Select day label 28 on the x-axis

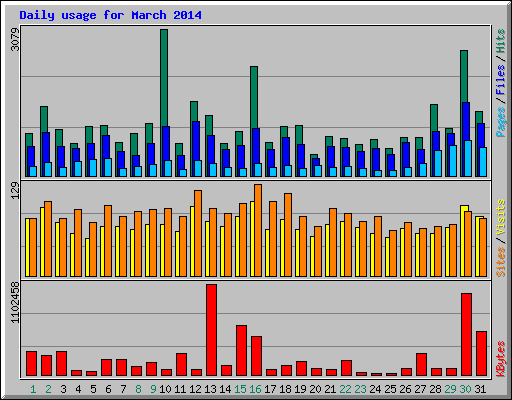coord(435,389)
